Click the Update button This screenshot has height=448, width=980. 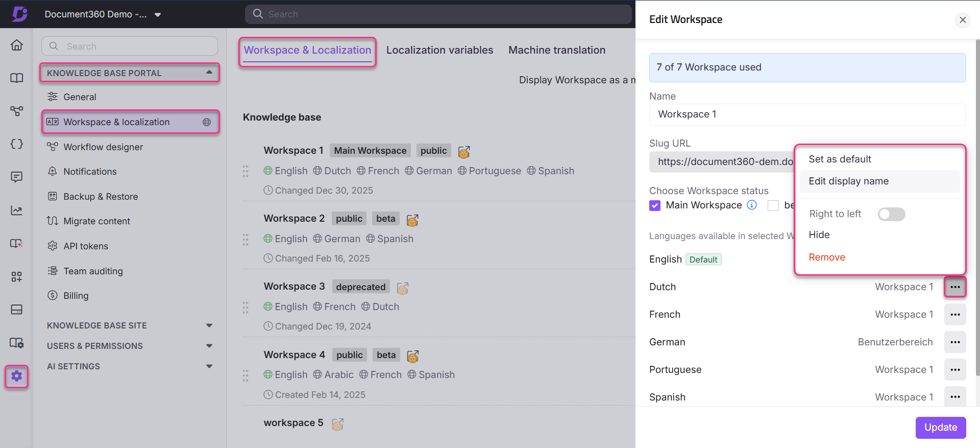(940, 428)
